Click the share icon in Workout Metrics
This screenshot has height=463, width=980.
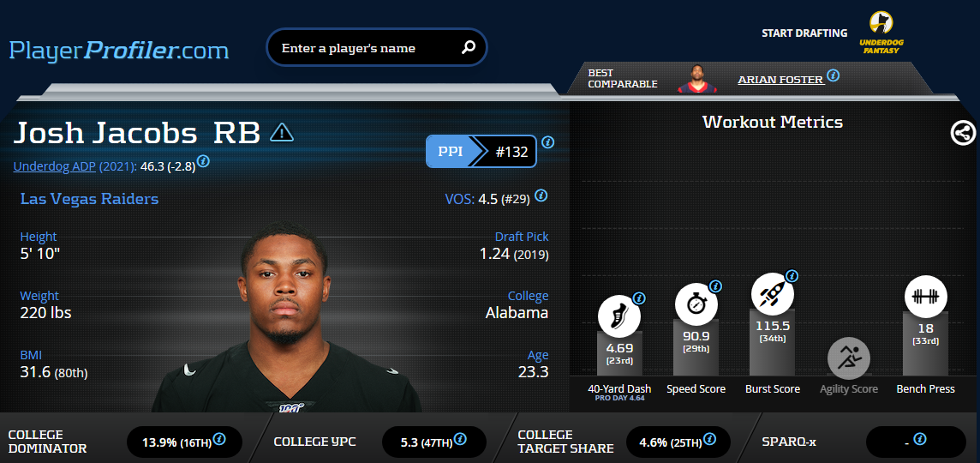(963, 133)
